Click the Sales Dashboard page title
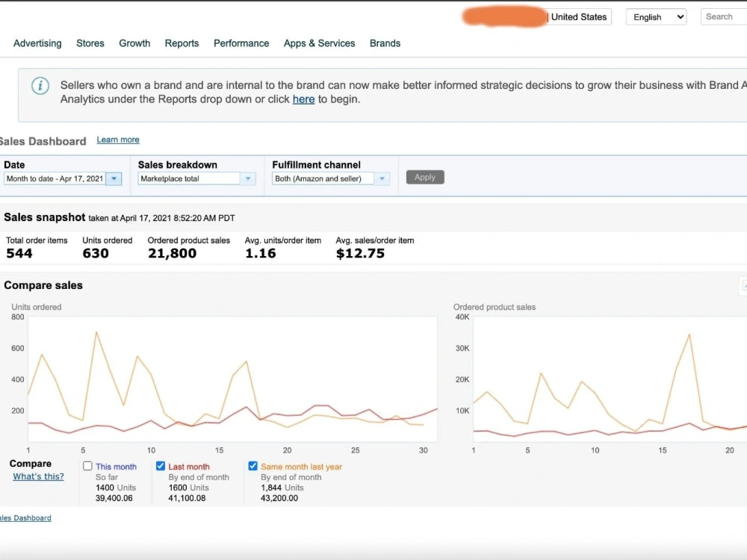The width and height of the screenshot is (747, 560). pyautogui.click(x=43, y=141)
